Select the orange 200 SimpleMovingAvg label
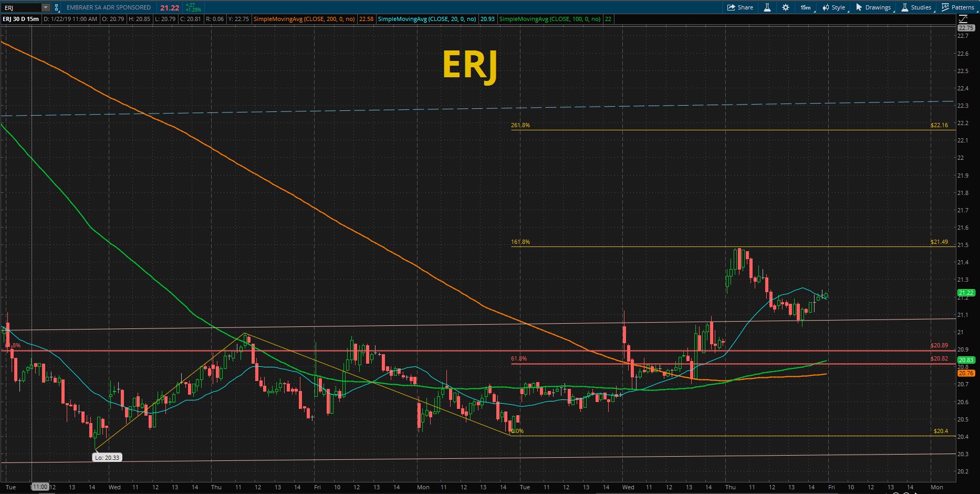Image resolution: width=980 pixels, height=494 pixels. click(304, 19)
